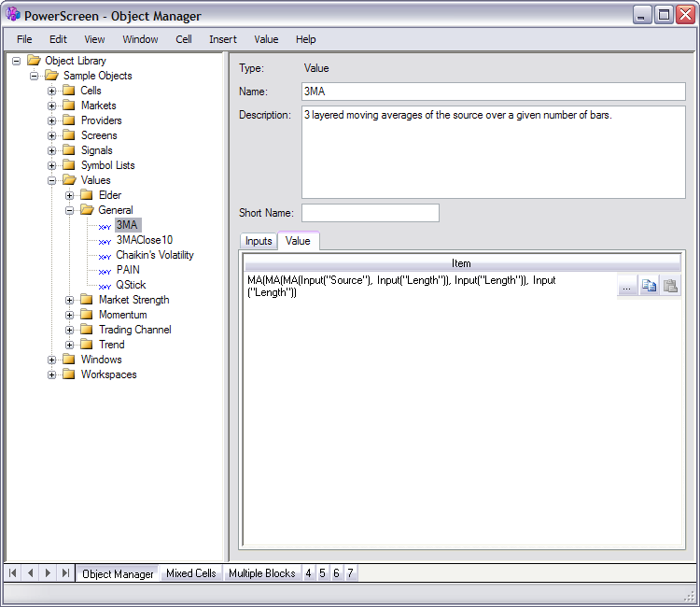700x607 pixels.
Task: Jump to first sheet tab arrow
Action: (14, 572)
